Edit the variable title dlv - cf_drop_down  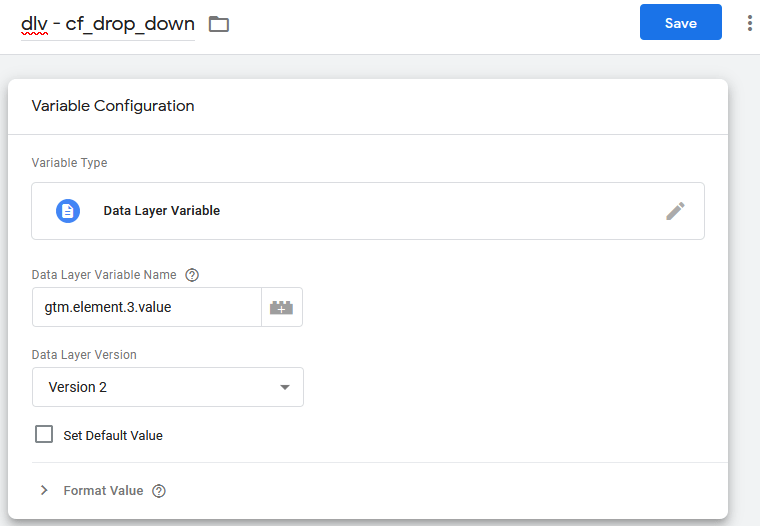click(108, 24)
